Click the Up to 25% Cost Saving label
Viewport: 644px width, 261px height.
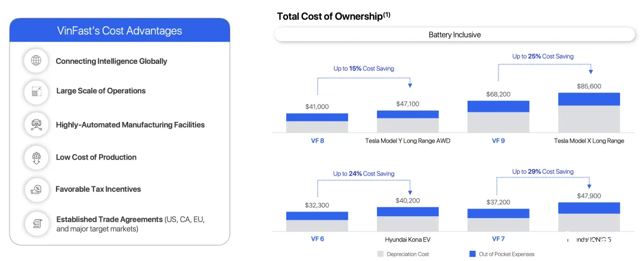543,56
